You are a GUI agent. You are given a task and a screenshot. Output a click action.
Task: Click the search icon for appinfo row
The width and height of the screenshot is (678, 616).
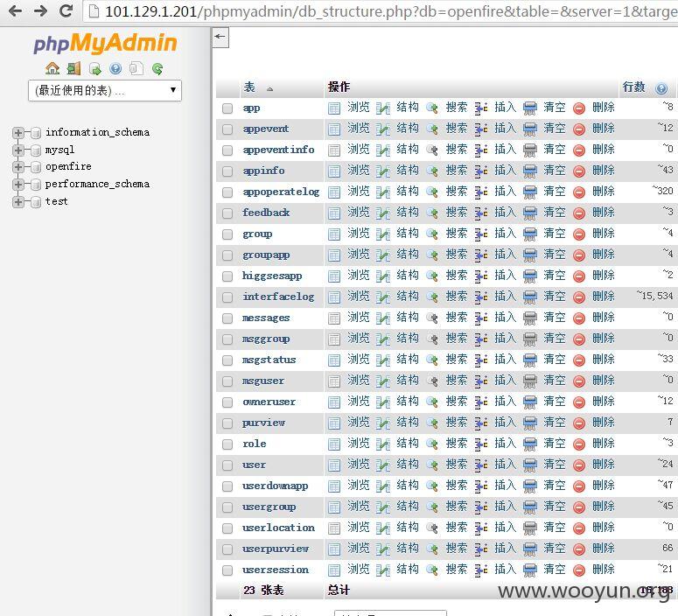432,171
